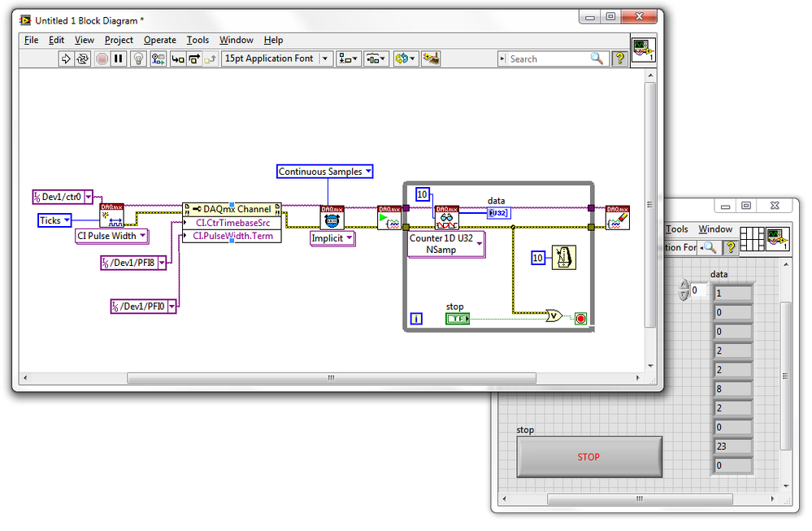Open the Project menu

[119, 40]
